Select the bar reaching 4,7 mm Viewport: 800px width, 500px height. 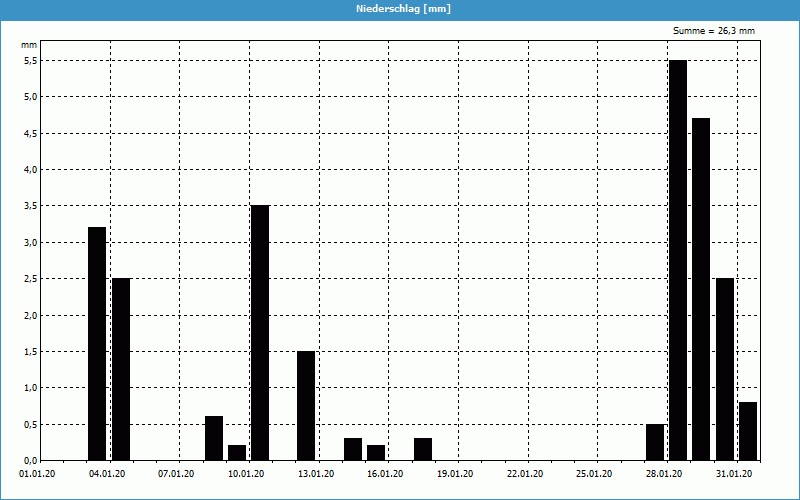pos(701,289)
